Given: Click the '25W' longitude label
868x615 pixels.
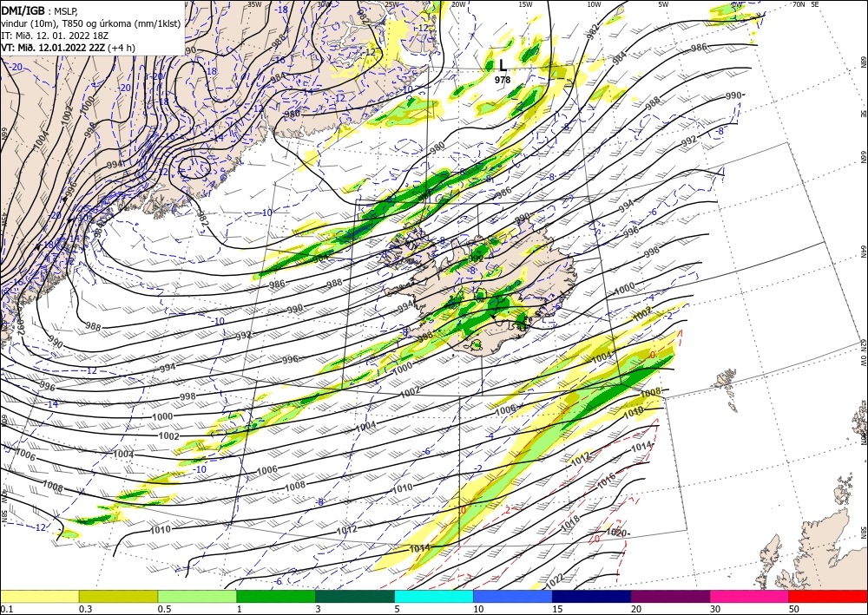Looking at the screenshot, I should coord(391,4).
